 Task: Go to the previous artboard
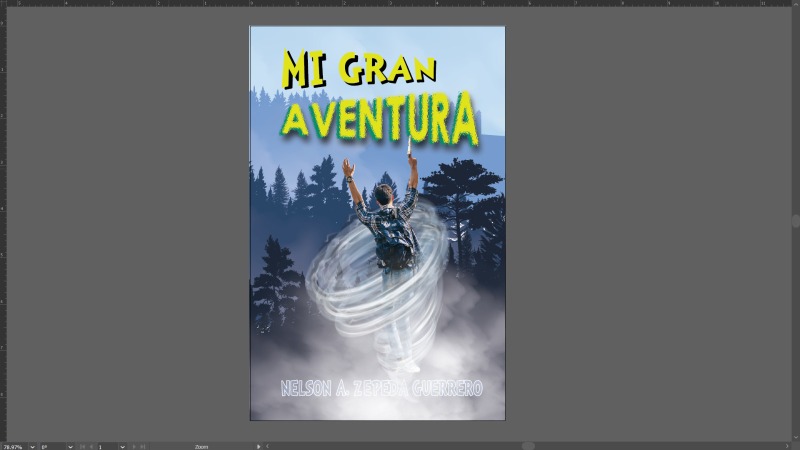(90, 446)
